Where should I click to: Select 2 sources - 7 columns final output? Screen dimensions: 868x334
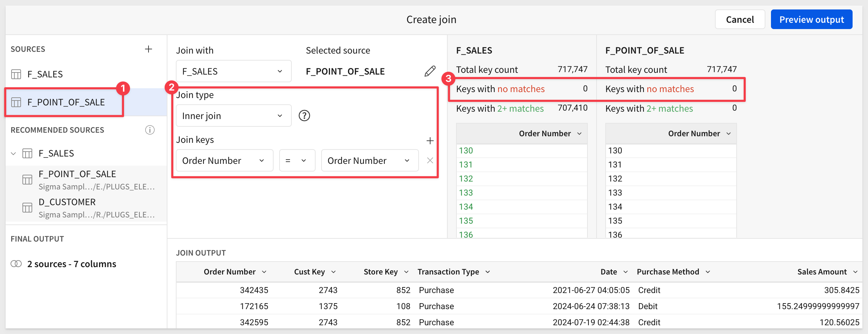pos(71,264)
